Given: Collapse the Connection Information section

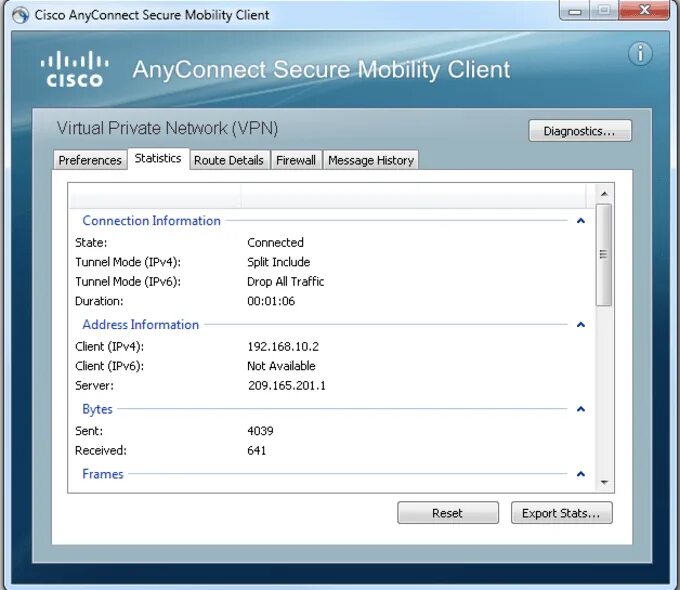Looking at the screenshot, I should pyautogui.click(x=581, y=221).
